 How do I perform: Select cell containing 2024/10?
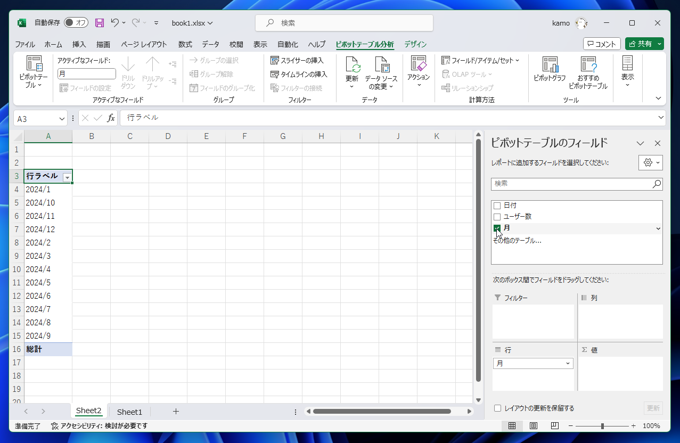48,203
